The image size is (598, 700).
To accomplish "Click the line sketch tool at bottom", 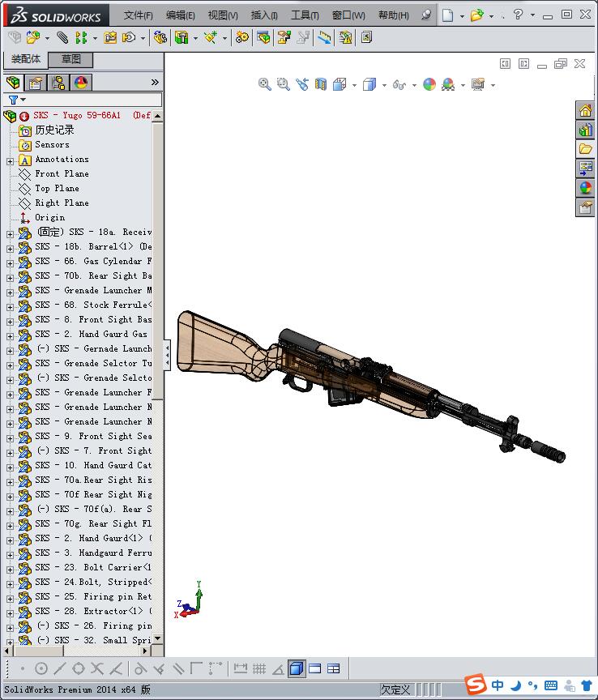I will [x=59, y=668].
